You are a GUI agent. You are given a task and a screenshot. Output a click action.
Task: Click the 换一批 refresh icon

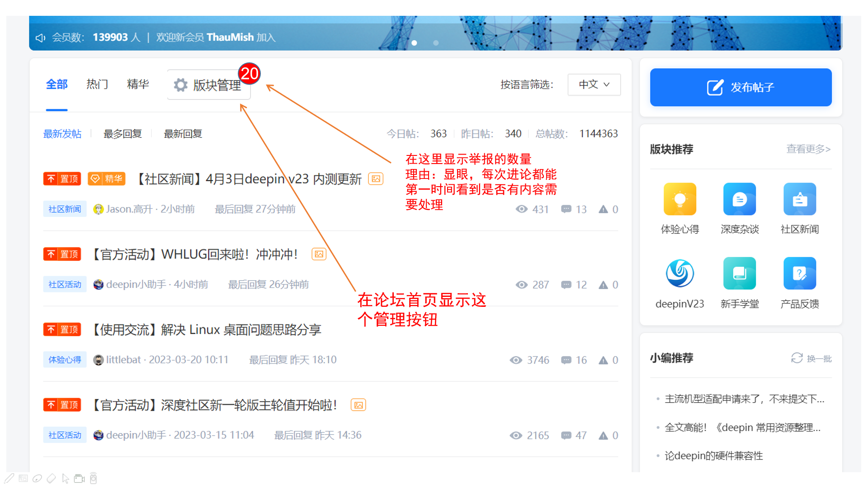797,358
